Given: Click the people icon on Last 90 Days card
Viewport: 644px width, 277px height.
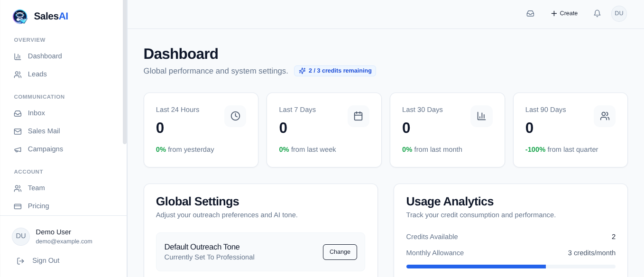Looking at the screenshot, I should click(605, 116).
